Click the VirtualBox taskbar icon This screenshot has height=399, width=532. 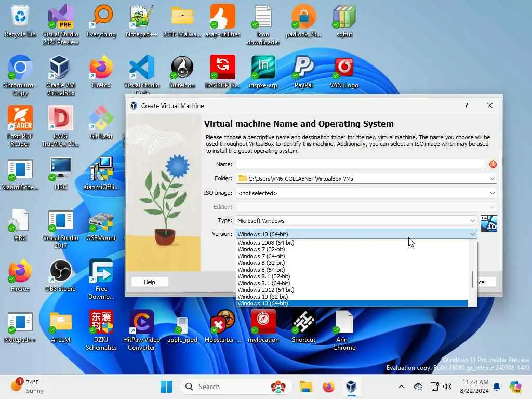point(351,387)
